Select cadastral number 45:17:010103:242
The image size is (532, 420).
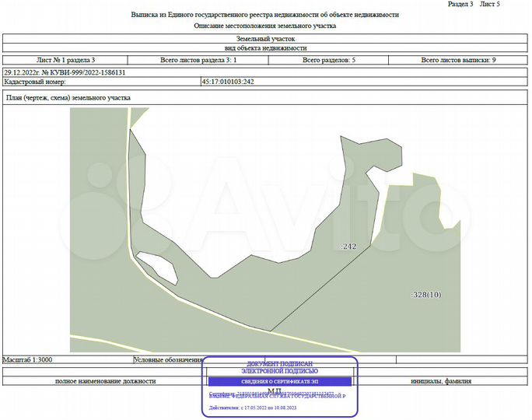[228, 82]
